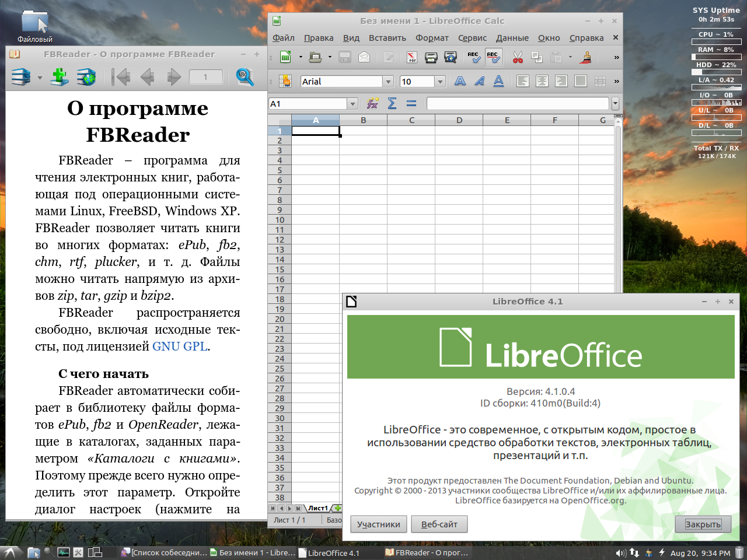Viewport: 747px width, 560px height.
Task: Open the network library globe icon in FBReader
Action: [x=86, y=77]
